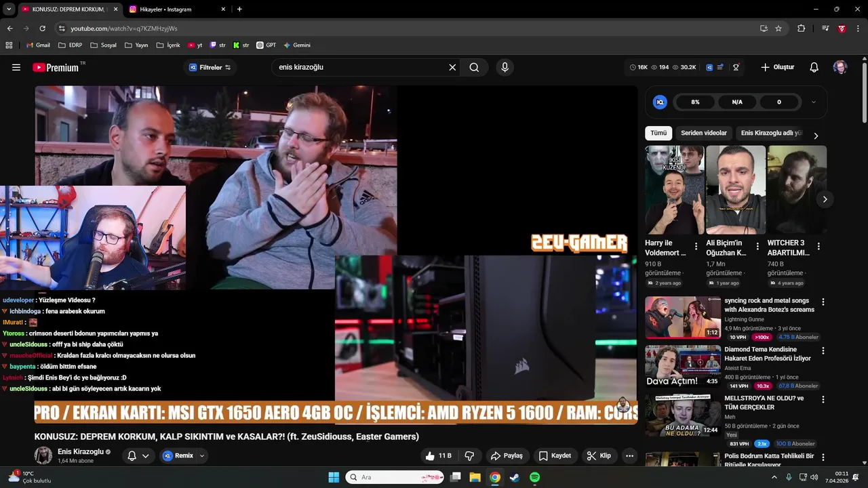Bookmark page with star icon
This screenshot has width=868, height=488.
[778, 28]
